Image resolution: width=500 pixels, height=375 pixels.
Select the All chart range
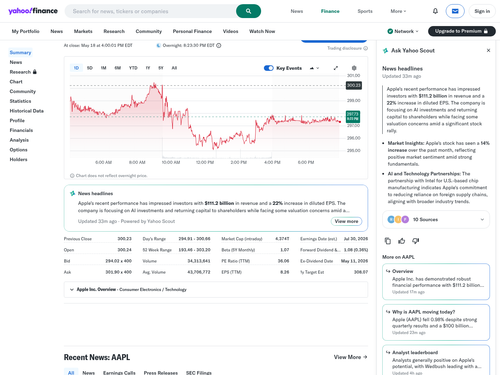pyautogui.click(x=174, y=68)
